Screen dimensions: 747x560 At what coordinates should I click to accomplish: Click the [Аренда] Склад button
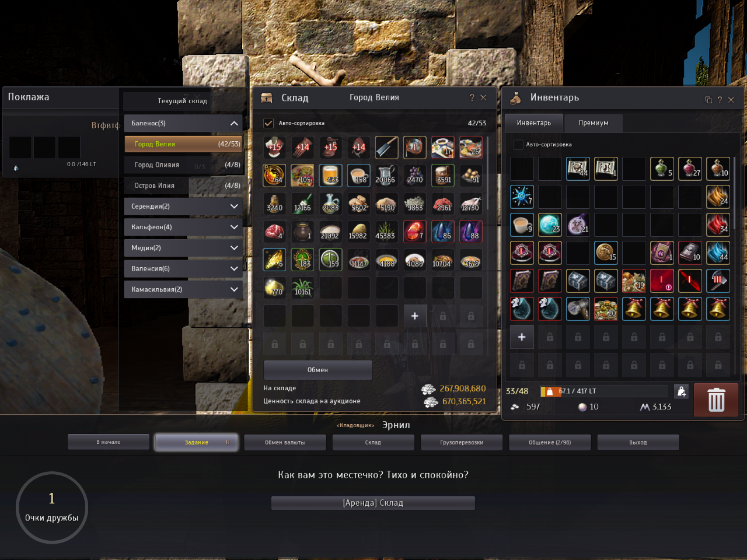[x=373, y=503]
